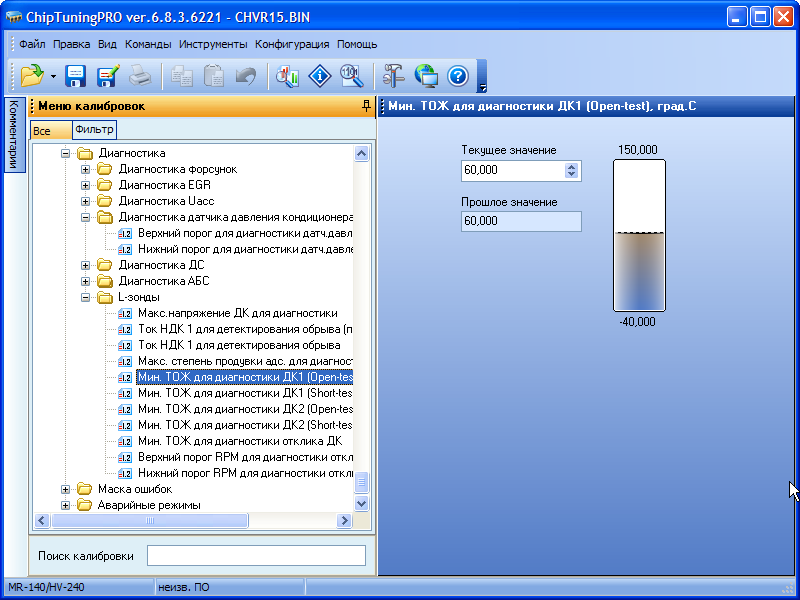Click the save floppy disk icon
The width and height of the screenshot is (800, 600).
coord(76,75)
